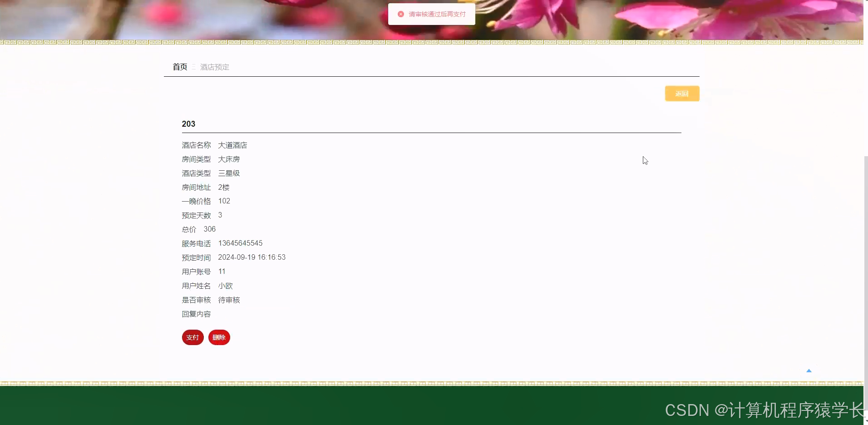Click the yellow 返回 back button

682,94
